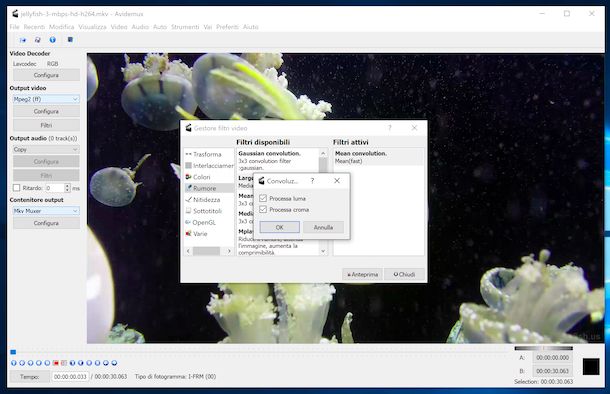Click the dark square toolbar icon beside Information

point(70,40)
